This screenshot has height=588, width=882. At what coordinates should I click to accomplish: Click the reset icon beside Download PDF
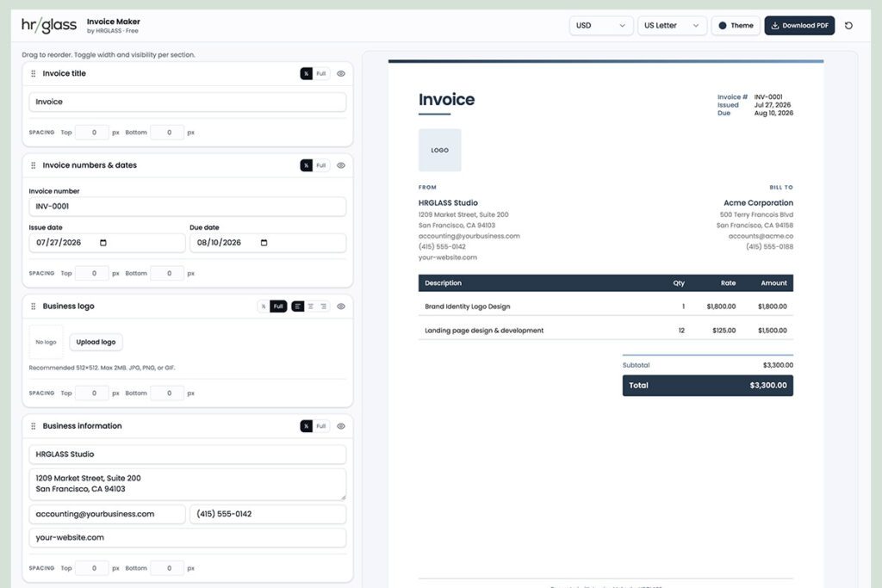pyautogui.click(x=848, y=25)
